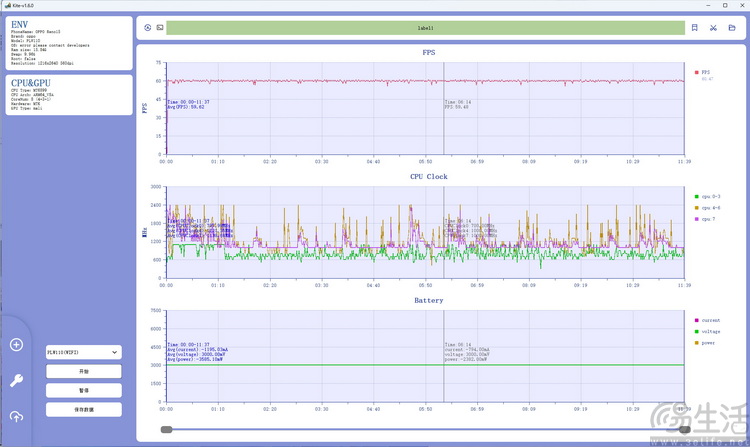Click the green label1 bar
This screenshot has height=447, width=750.
pos(425,28)
